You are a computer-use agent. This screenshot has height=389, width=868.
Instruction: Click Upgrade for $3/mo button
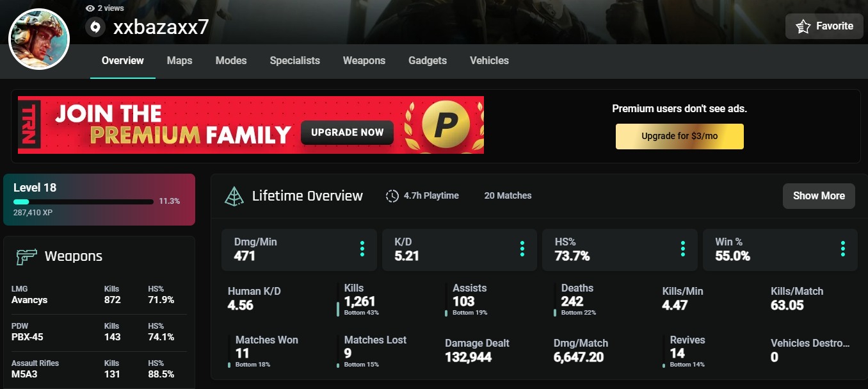(680, 137)
